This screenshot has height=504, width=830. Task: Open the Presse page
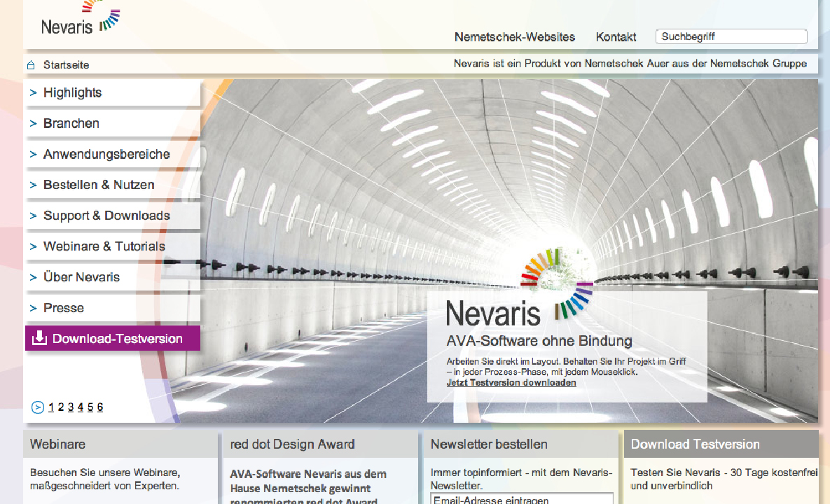click(112, 307)
